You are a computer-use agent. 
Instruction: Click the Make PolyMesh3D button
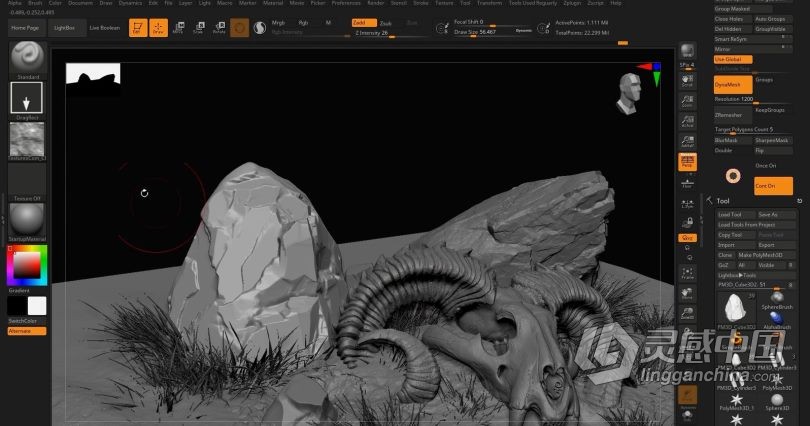click(x=766, y=255)
